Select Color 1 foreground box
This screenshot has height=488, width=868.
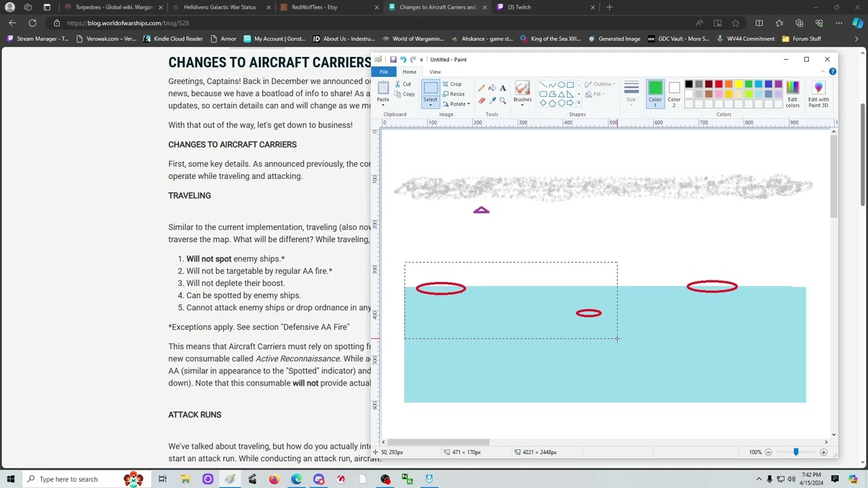tap(655, 93)
